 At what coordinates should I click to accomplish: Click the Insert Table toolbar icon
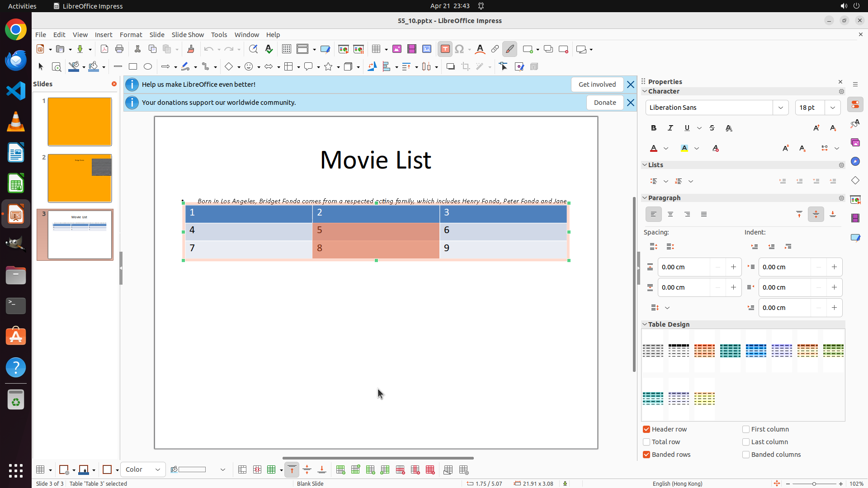[376, 49]
